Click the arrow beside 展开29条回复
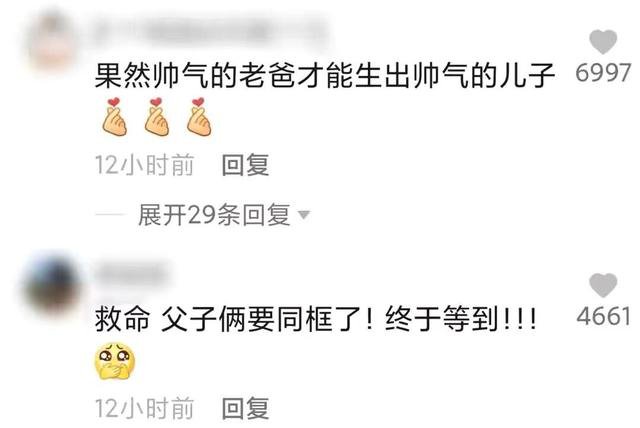Screen dimensions: 640x428 [x=304, y=215]
